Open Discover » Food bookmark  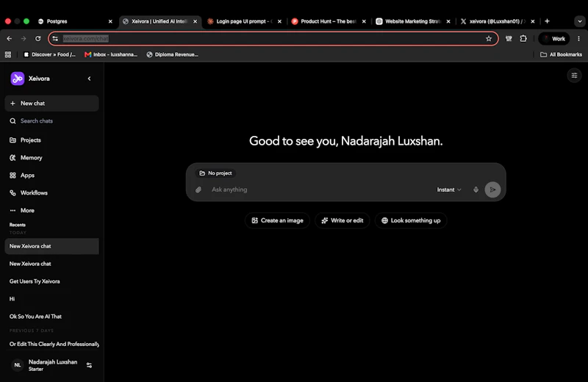point(49,54)
